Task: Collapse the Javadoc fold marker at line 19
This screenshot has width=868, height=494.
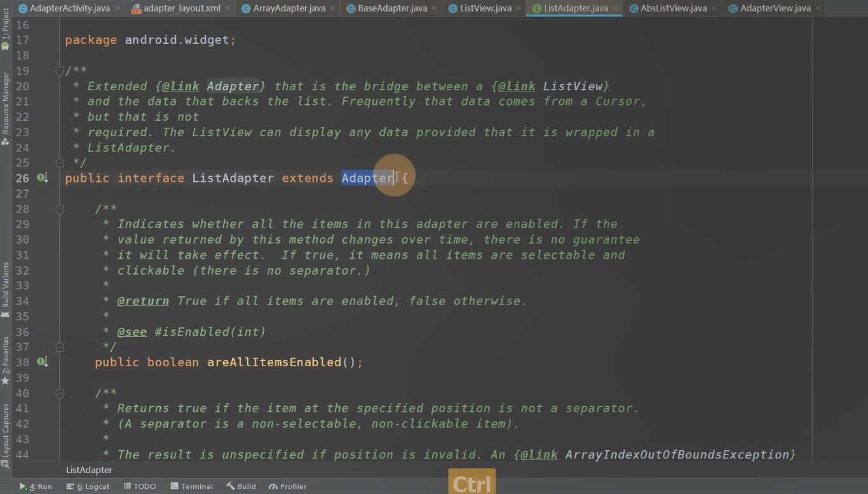Action: pos(60,71)
